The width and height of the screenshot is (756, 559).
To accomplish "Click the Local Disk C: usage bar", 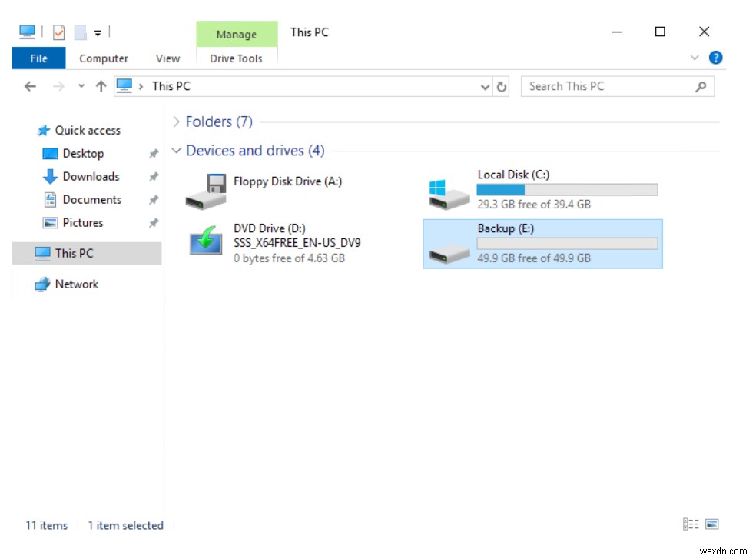I will coord(567,190).
